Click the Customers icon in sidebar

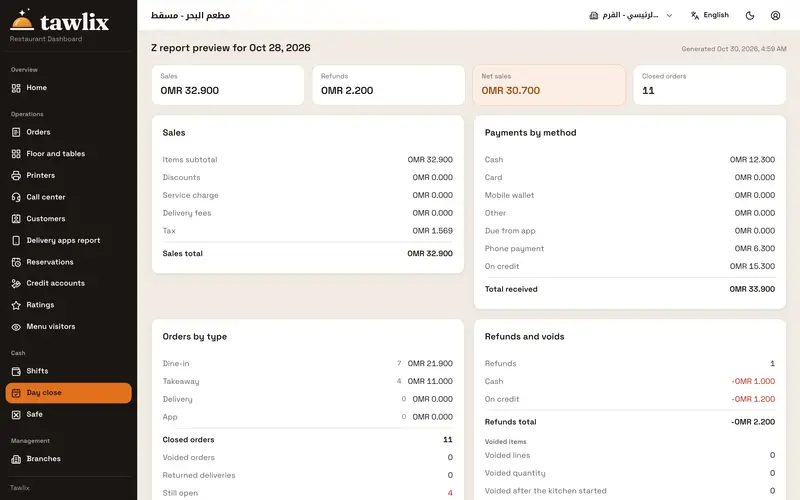[x=16, y=219]
